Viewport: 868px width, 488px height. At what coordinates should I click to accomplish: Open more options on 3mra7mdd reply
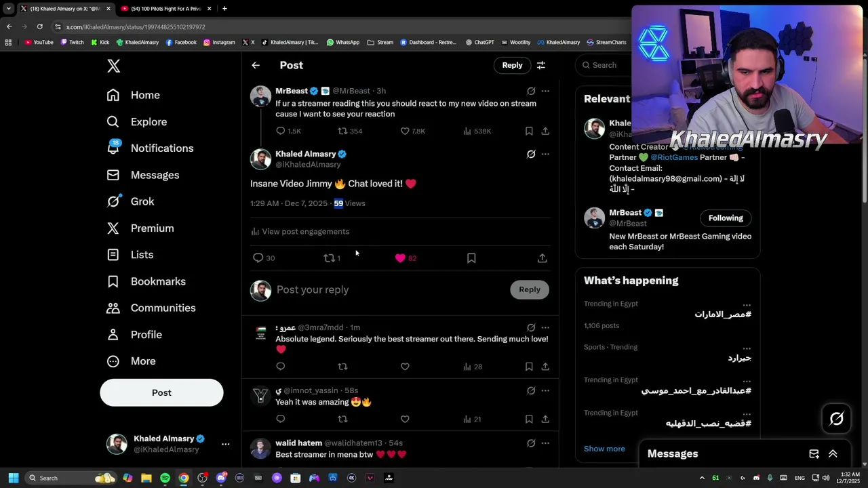click(x=545, y=327)
